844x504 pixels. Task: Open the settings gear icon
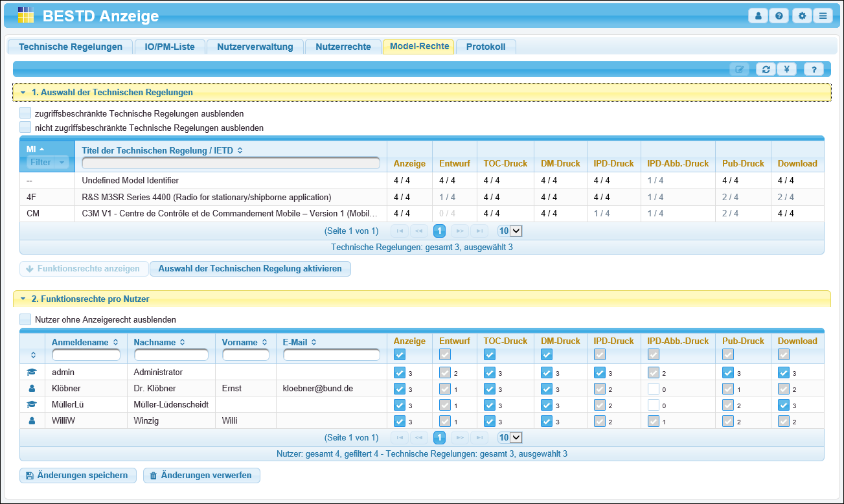802,16
